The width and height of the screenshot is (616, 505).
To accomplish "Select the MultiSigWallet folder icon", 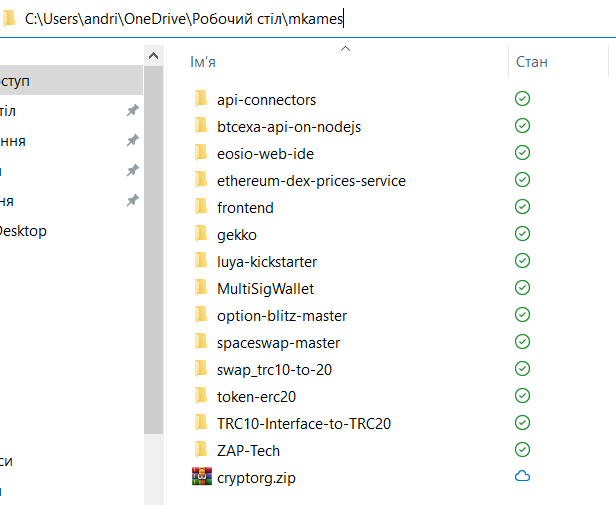I will click(201, 288).
